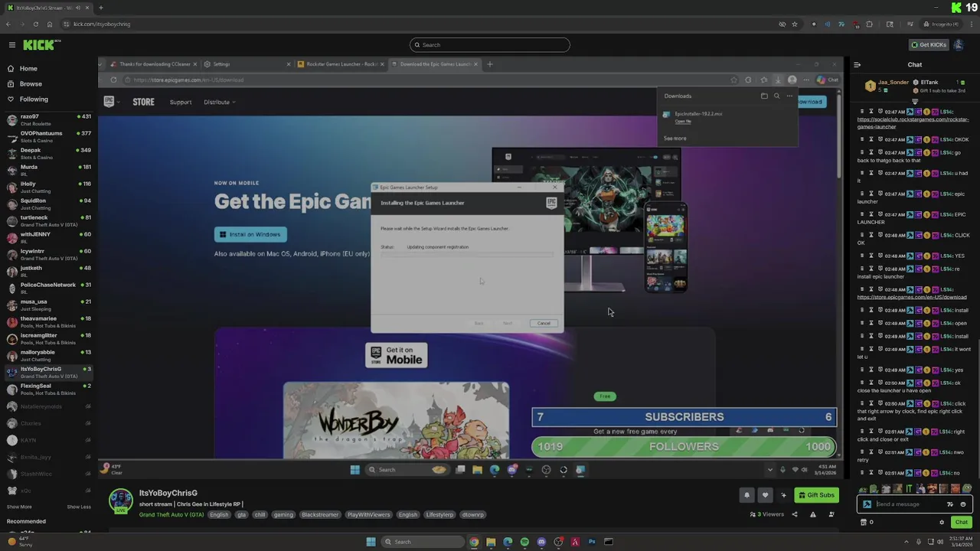Open Chrome from the taskbar

474,542
